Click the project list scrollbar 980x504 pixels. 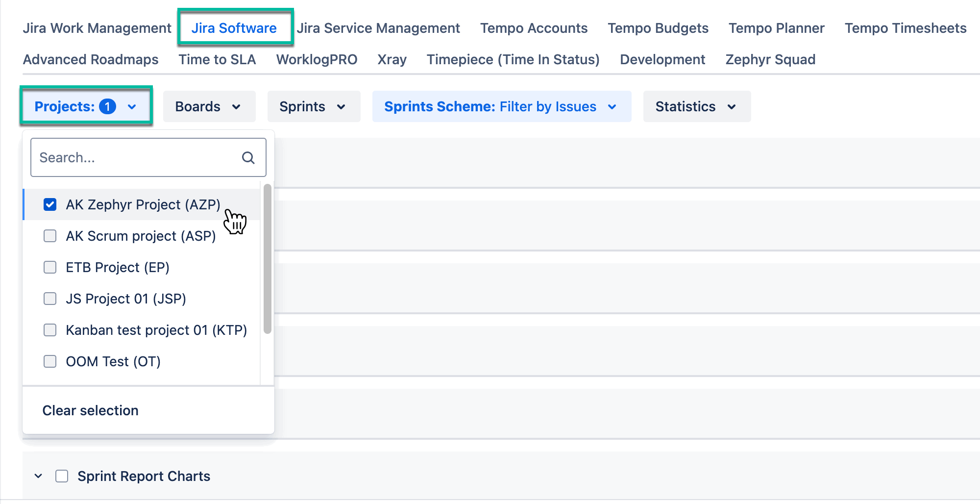(x=267, y=259)
